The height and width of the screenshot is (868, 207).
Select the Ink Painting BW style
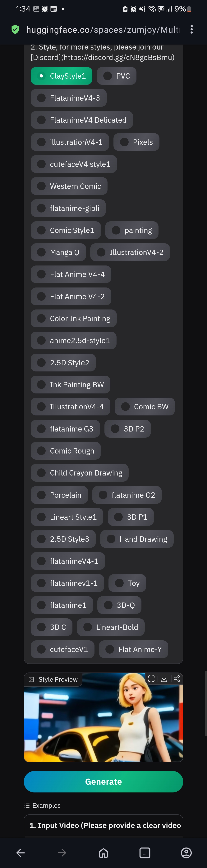pos(70,385)
